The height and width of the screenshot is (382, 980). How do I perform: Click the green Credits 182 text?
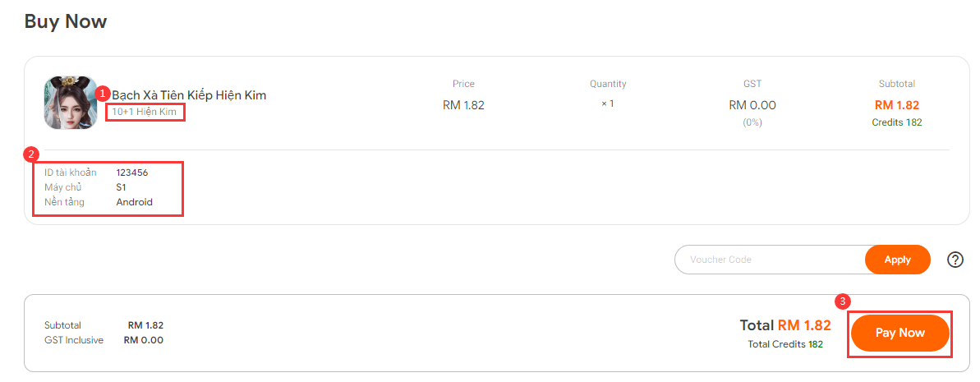coord(897,122)
